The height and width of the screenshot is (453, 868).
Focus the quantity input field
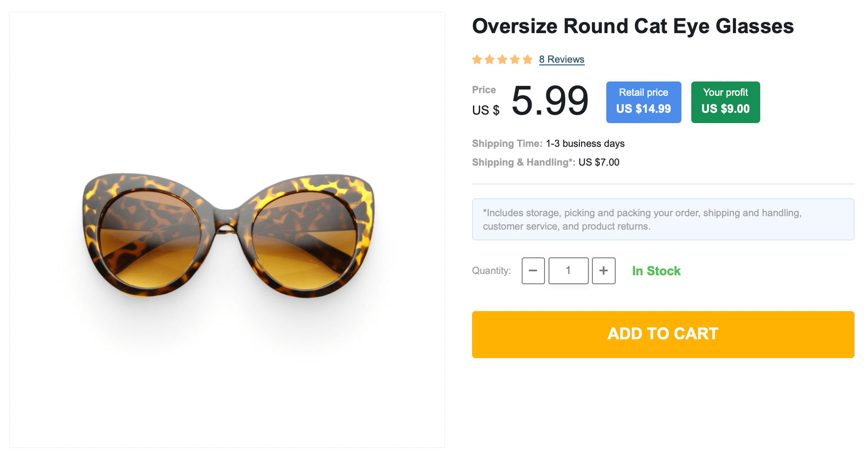568,271
